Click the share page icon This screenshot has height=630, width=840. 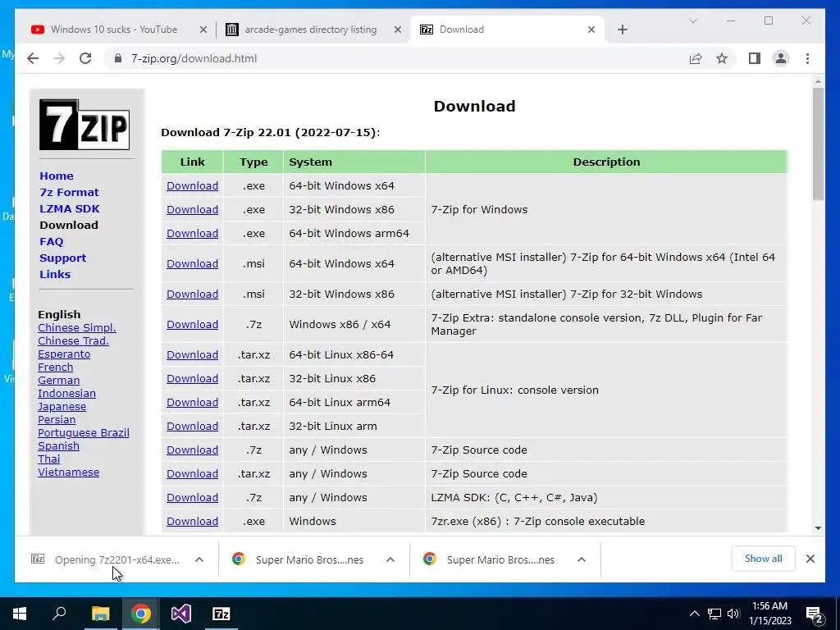696,58
